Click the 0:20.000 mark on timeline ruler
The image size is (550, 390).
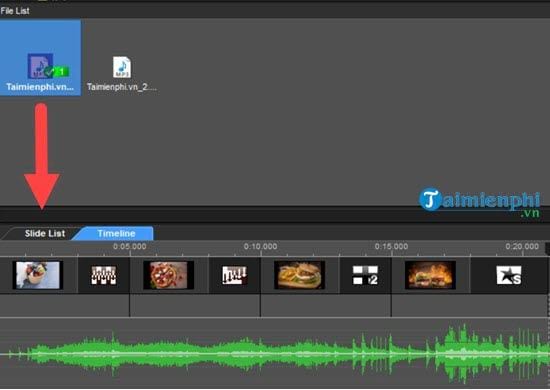(x=522, y=247)
